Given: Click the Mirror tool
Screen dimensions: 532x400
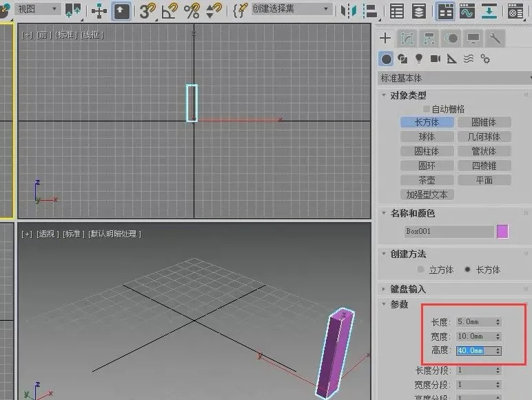Looking at the screenshot, I should [349, 11].
